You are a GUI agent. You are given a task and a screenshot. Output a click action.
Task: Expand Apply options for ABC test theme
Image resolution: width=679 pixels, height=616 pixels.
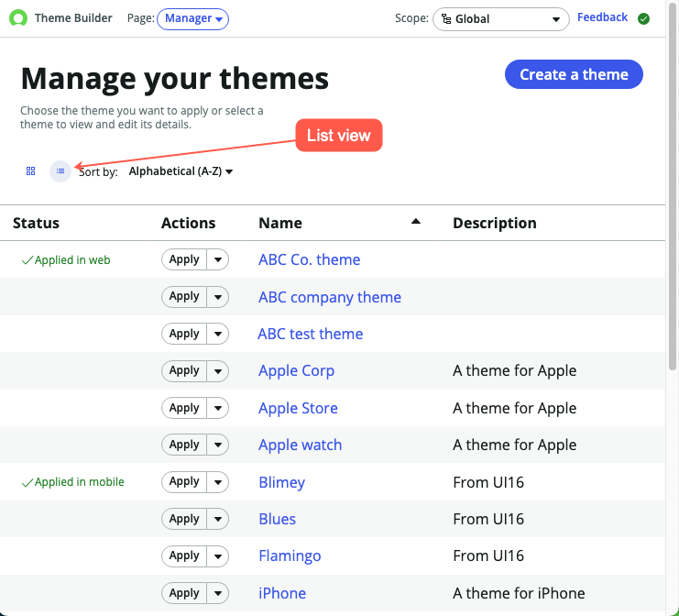[218, 334]
